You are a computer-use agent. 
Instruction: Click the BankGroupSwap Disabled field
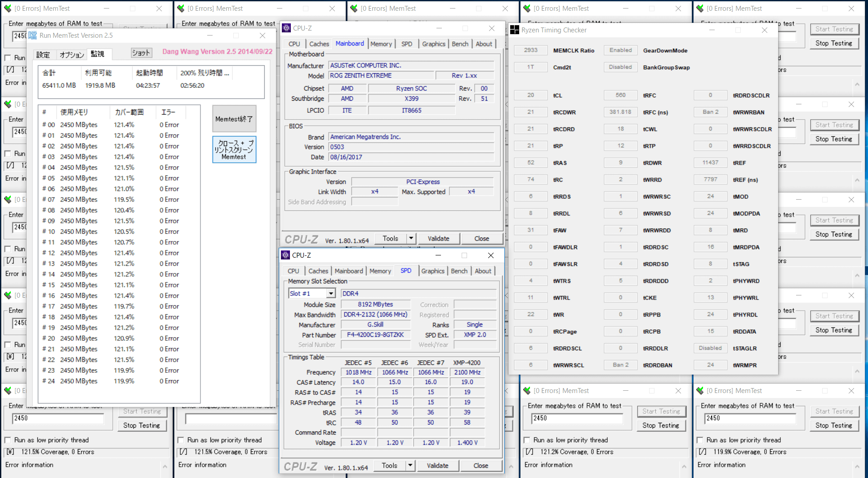[x=620, y=67]
